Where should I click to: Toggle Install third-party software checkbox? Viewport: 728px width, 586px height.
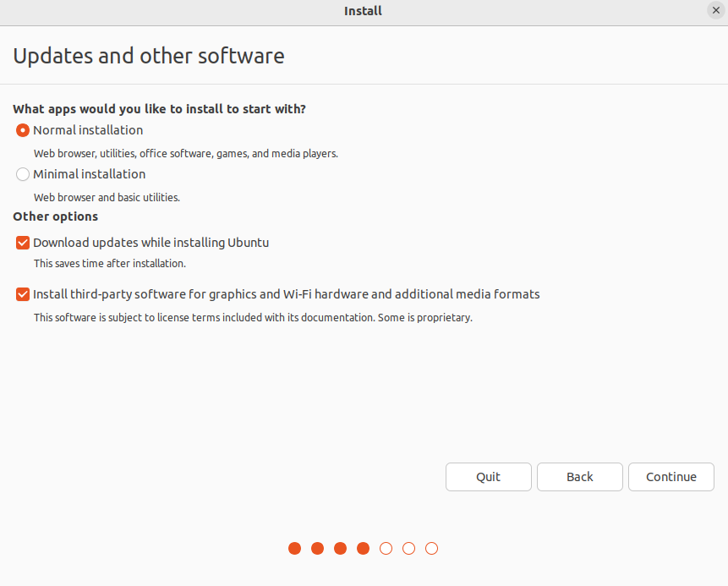[22, 294]
